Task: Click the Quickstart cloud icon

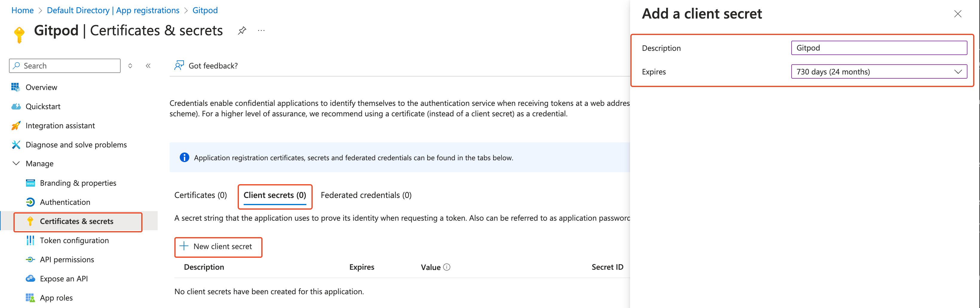Action: [x=16, y=106]
